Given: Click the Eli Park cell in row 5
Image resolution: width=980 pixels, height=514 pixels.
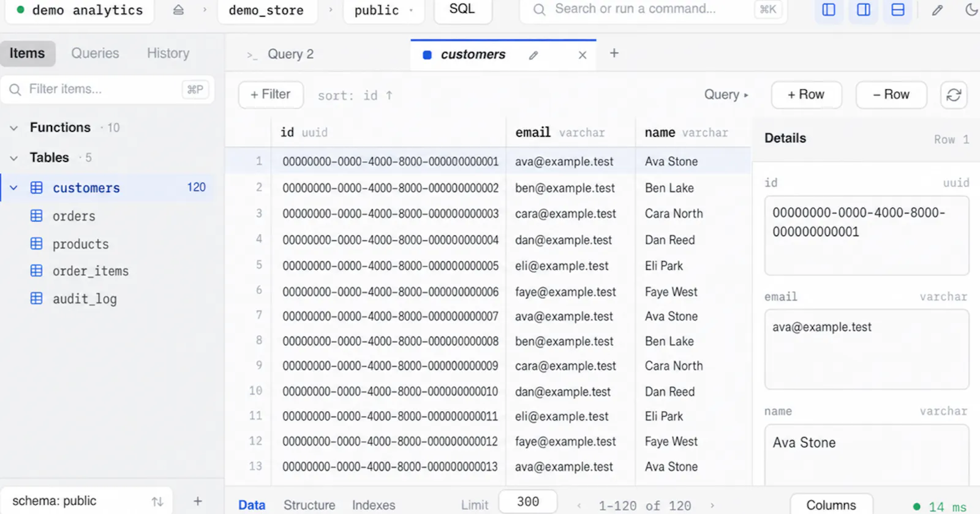Looking at the screenshot, I should tap(693, 266).
